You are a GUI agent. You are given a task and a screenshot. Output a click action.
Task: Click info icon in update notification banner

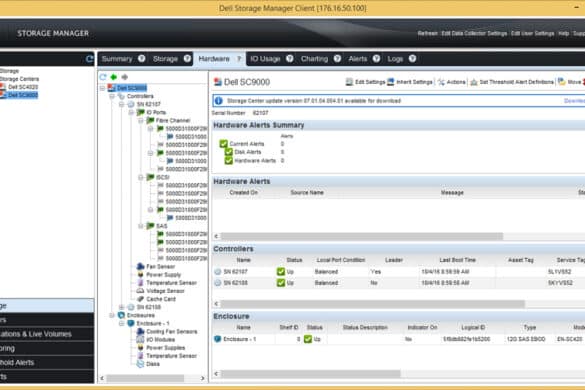(x=219, y=101)
